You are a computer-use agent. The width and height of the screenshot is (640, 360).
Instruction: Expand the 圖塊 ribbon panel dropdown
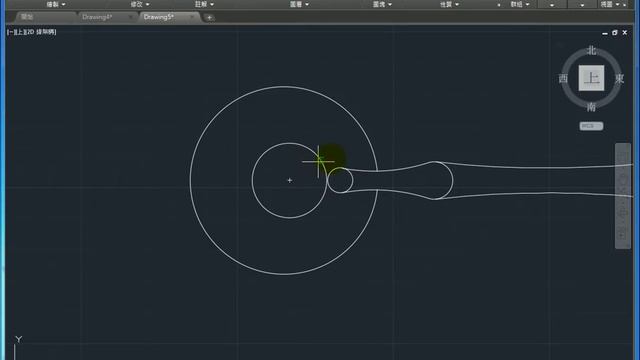(x=382, y=4)
